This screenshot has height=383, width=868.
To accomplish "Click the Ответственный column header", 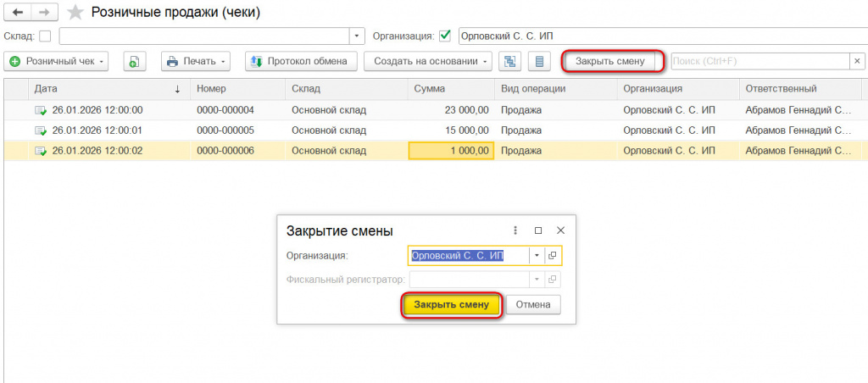I will pos(800,89).
